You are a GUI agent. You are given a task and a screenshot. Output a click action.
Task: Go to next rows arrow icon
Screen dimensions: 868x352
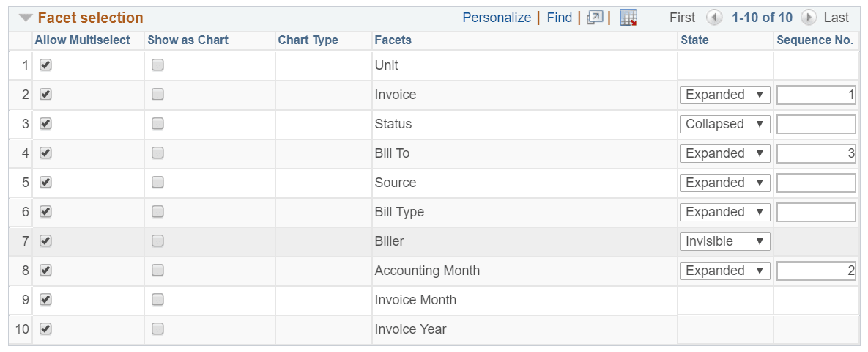pyautogui.click(x=808, y=18)
